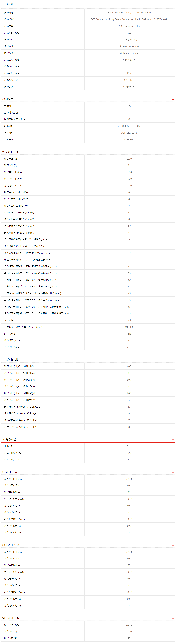This screenshot has height=644, width=175.
Task: Click the 螺纹规格 row label
Action: (9, 320)
